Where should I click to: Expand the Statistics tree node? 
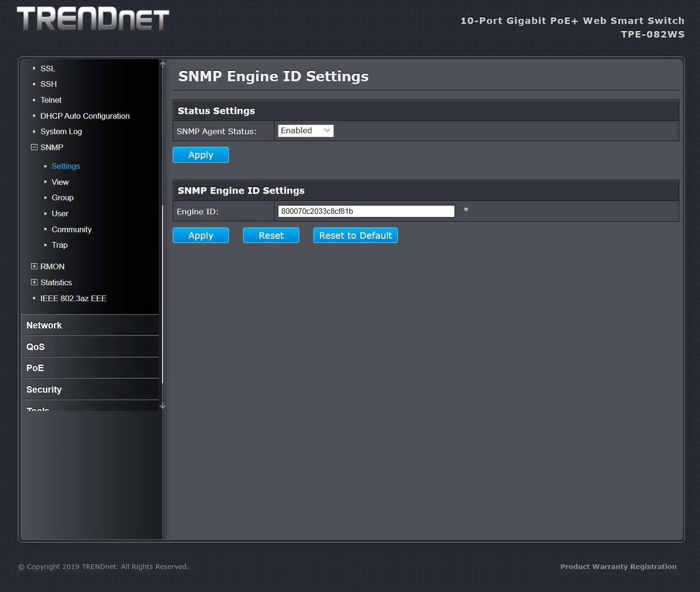click(x=34, y=282)
